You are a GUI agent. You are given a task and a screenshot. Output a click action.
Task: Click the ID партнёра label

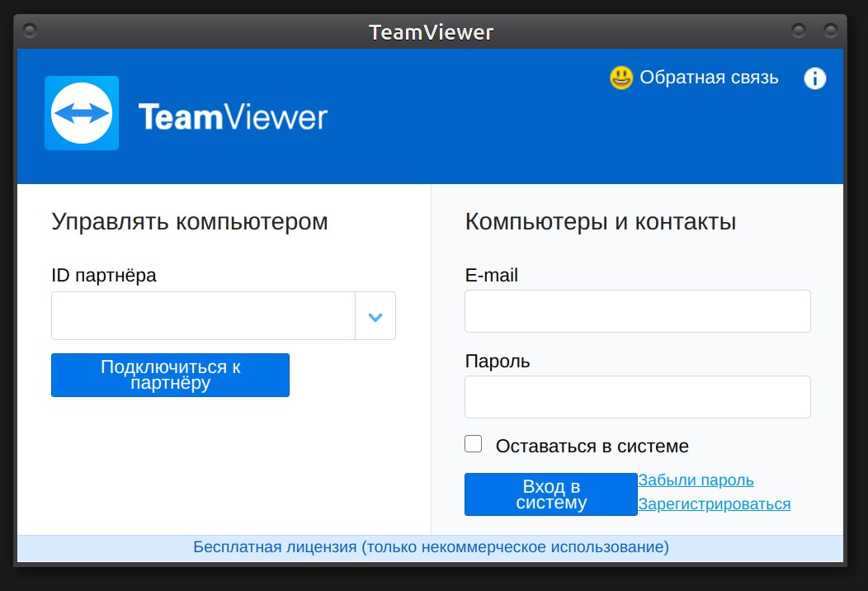point(104,276)
